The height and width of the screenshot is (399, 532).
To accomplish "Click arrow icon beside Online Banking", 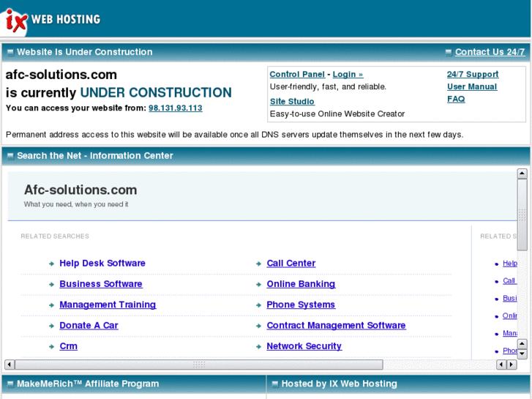I will tap(258, 284).
